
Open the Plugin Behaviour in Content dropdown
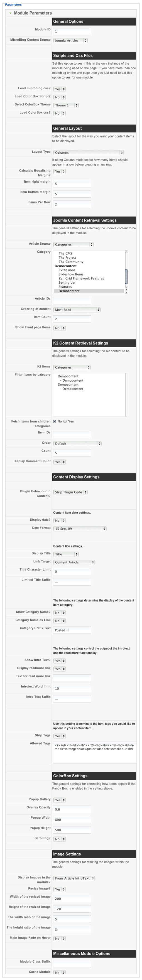(70, 492)
